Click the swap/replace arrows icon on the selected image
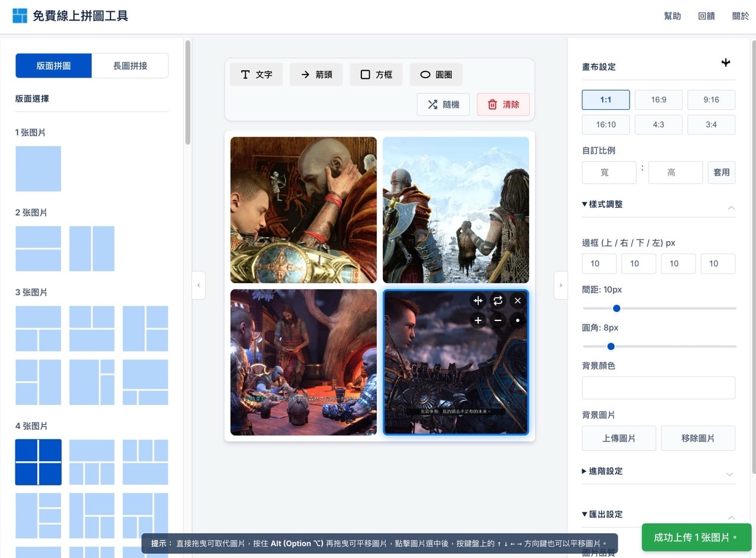This screenshot has width=756, height=558. [x=498, y=301]
